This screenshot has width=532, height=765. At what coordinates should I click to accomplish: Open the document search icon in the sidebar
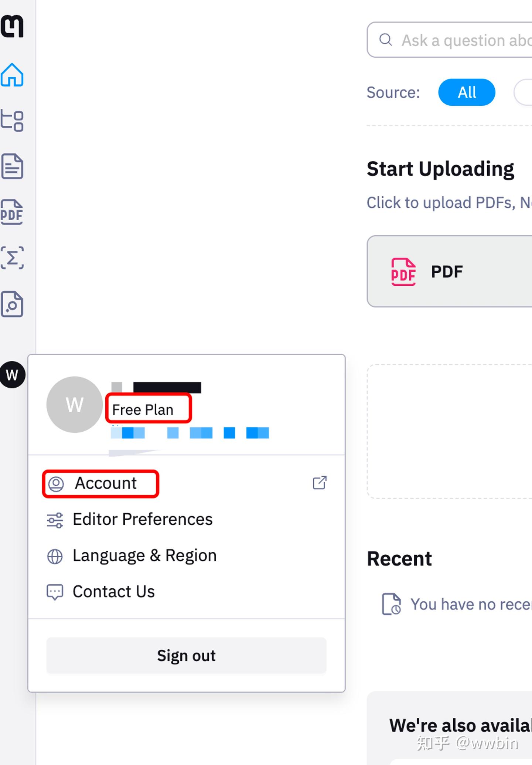tap(12, 304)
